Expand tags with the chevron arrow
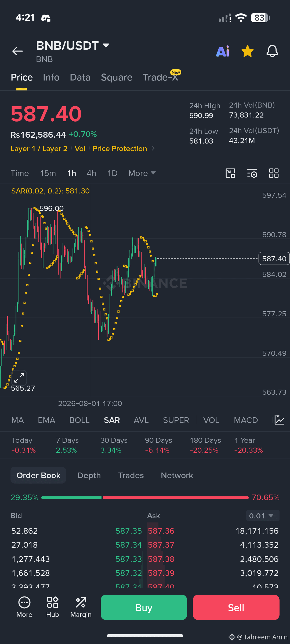The height and width of the screenshot is (644, 290). coord(153,148)
